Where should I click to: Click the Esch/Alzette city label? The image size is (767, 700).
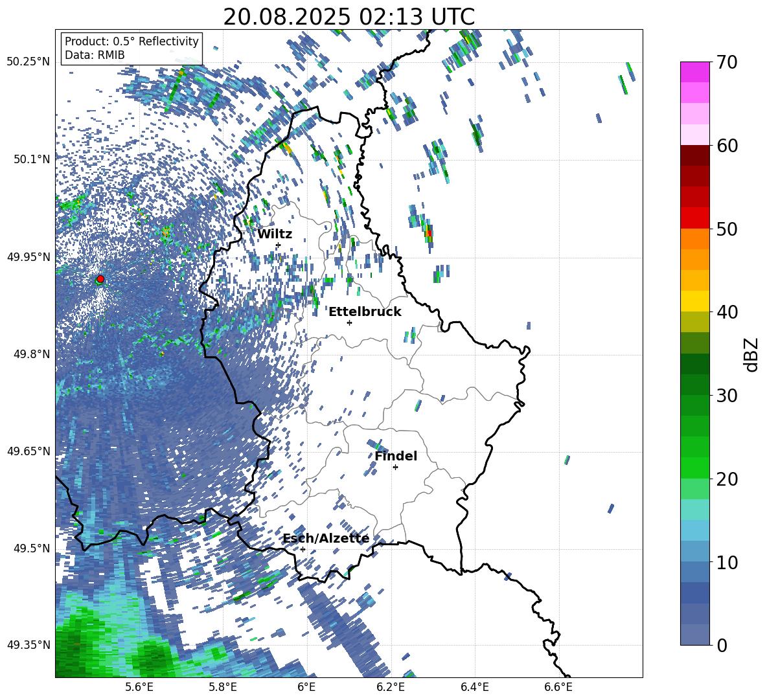(x=326, y=539)
